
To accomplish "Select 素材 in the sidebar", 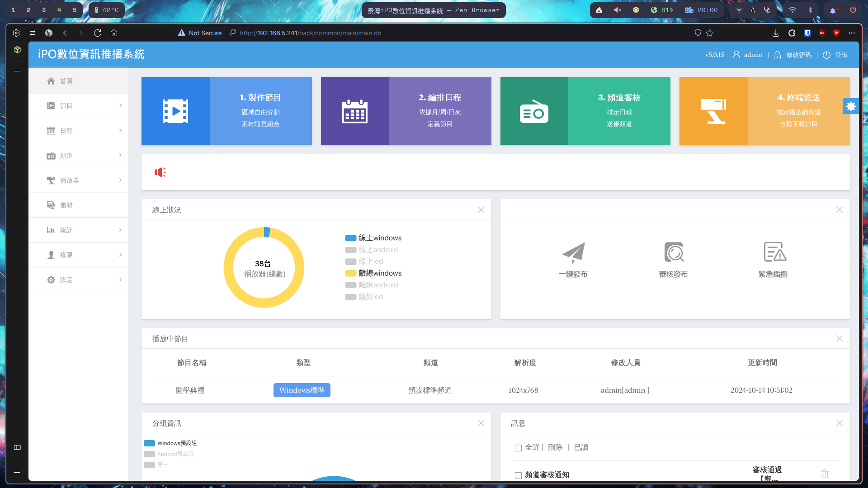I will click(x=78, y=205).
